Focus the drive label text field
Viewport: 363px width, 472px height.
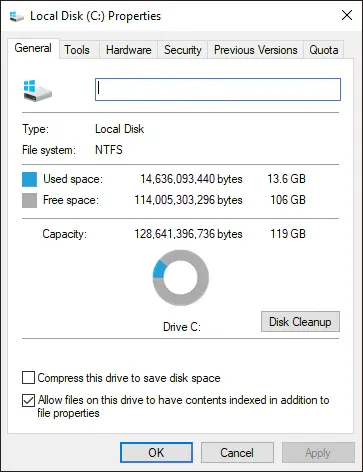coord(218,89)
